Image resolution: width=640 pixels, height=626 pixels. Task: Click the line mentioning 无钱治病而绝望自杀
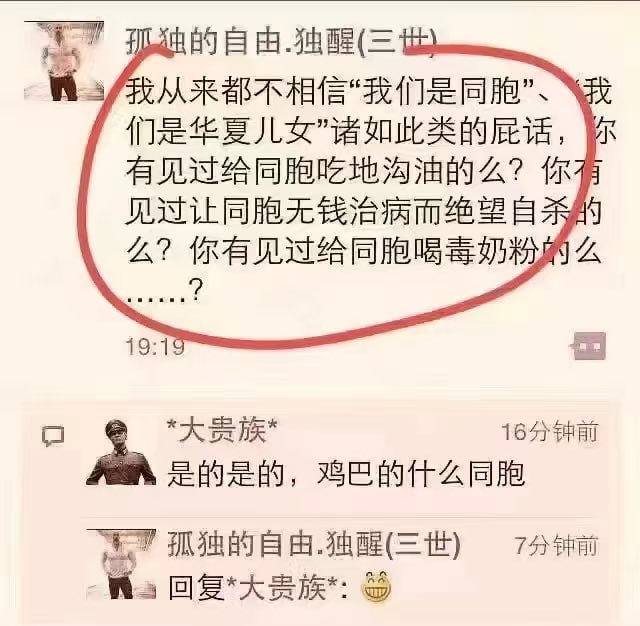point(363,211)
